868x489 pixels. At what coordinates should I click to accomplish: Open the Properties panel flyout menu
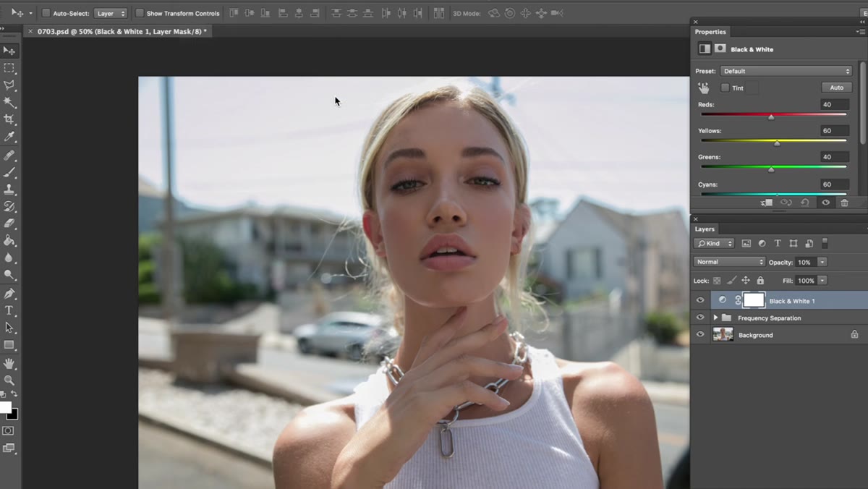tap(860, 32)
